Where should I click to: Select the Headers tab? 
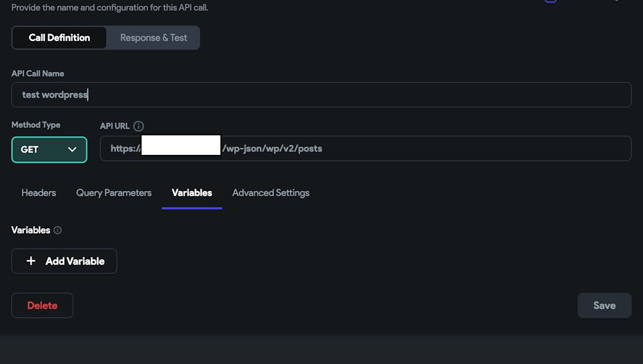(39, 193)
